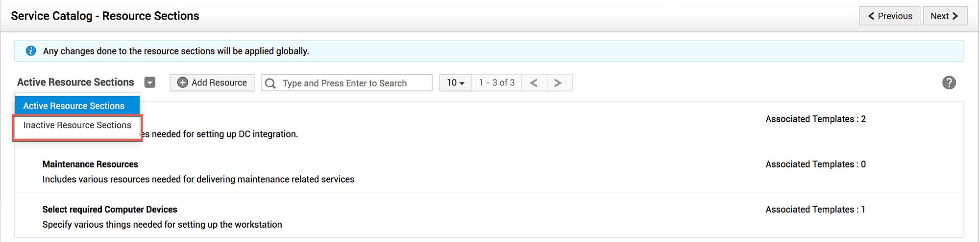Screen dimensions: 980x242
Task: Click Associated Templates : 1 for Computer Devices
Action: [x=815, y=210]
